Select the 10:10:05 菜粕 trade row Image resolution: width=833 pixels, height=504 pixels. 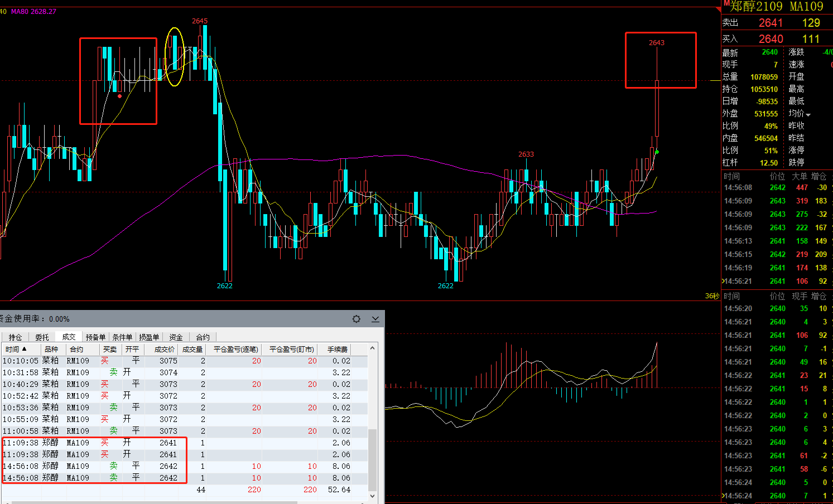pyautogui.click(x=184, y=361)
